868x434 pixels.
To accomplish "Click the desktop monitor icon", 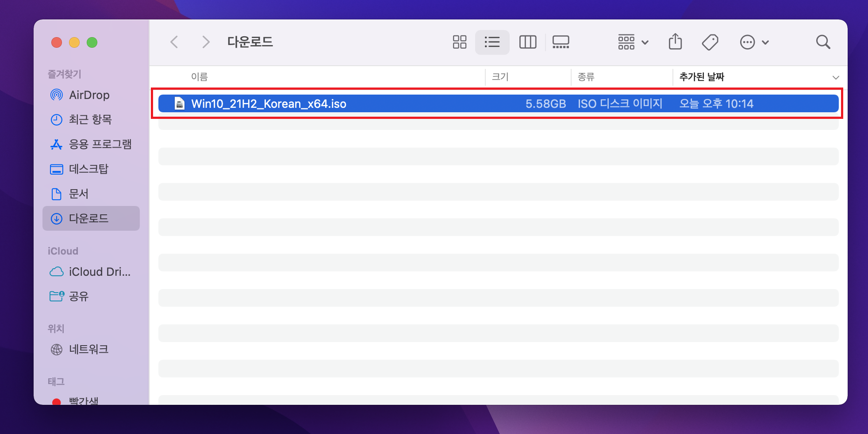I will pos(57,169).
